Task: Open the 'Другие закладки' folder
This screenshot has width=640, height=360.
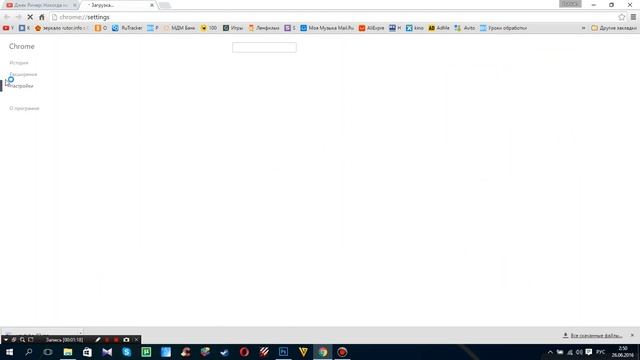Action: click(x=614, y=28)
